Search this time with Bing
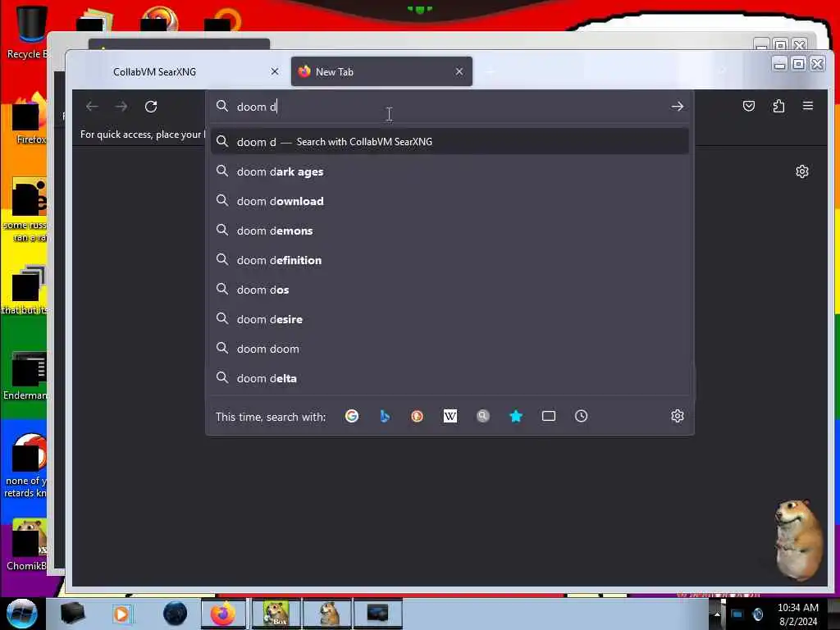This screenshot has width=840, height=630. click(x=385, y=416)
